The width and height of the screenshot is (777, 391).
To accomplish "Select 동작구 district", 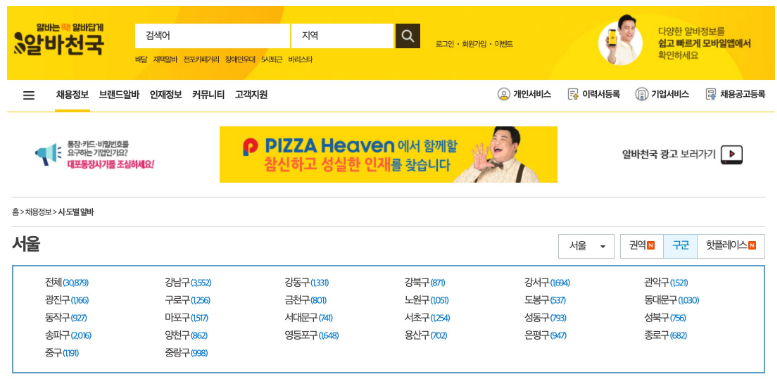I will click(x=65, y=318).
